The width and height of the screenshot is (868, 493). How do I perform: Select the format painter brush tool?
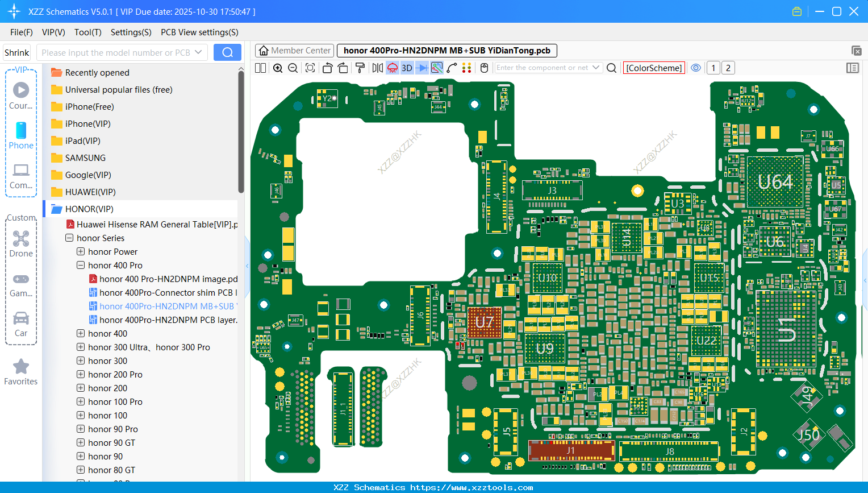pos(360,68)
